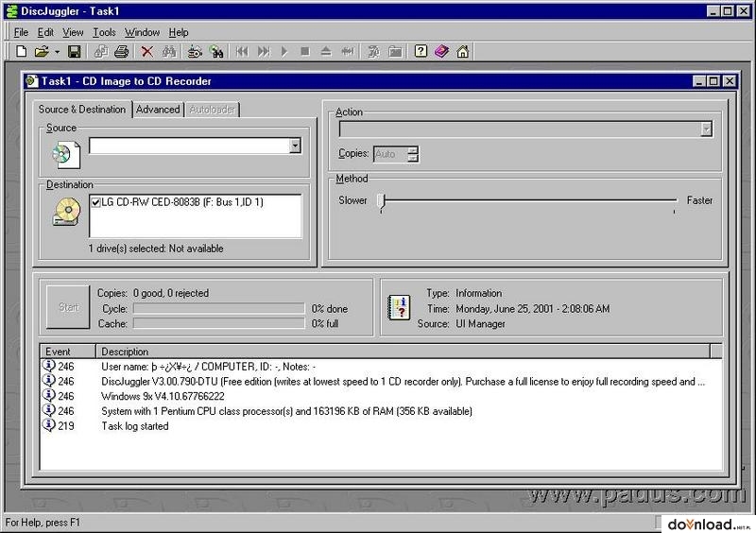
Task: Click the Destination CD drive icon
Action: tap(66, 212)
